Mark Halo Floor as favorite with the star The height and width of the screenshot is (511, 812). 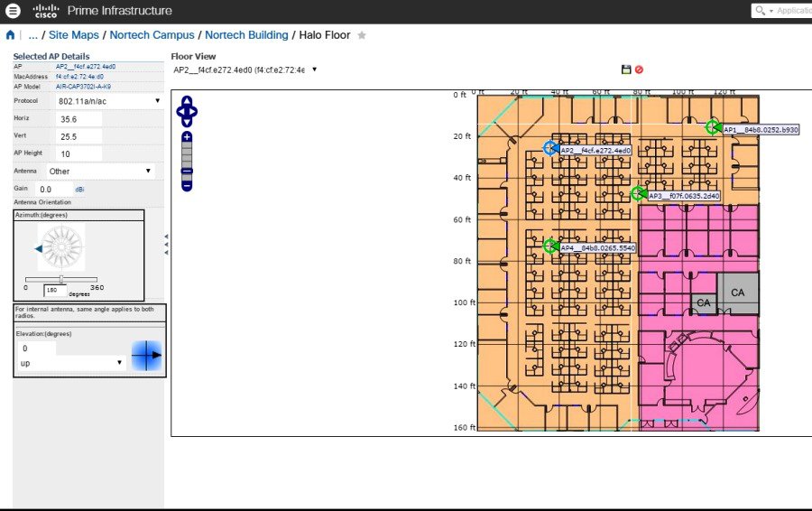[362, 35]
